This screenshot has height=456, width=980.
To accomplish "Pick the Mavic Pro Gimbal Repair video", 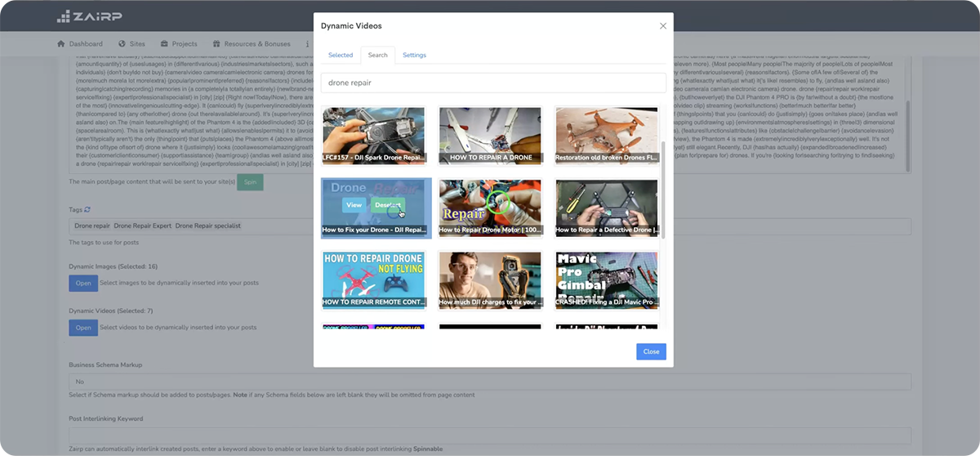I will 606,279.
